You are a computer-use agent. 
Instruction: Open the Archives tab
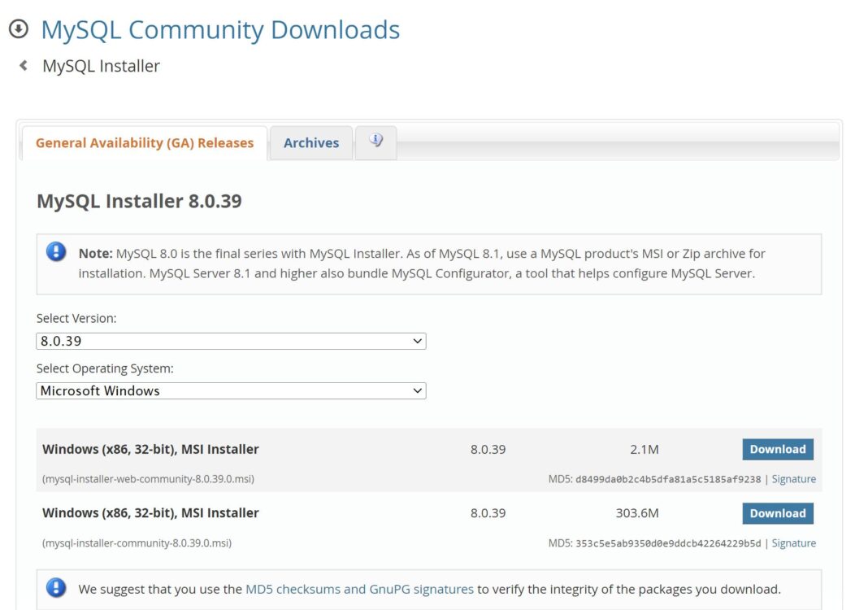click(311, 143)
